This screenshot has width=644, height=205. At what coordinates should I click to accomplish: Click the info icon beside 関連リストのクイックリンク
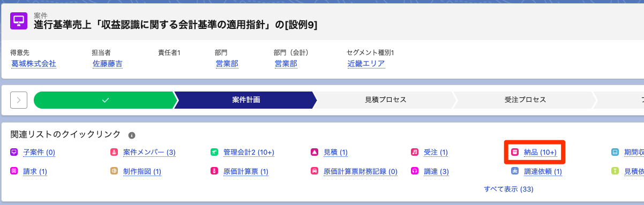[x=132, y=135]
